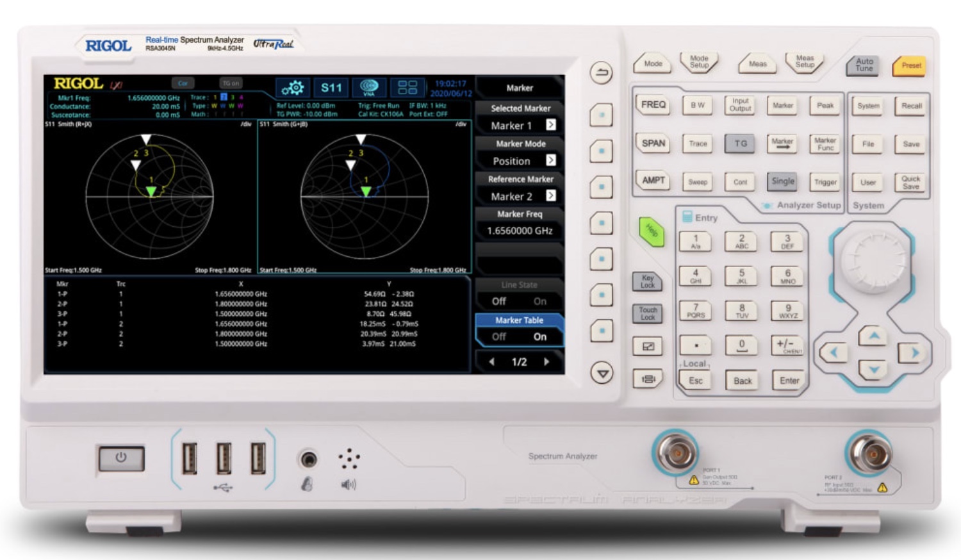Click the Marker arrow (Marker→) key
This screenshot has height=560, width=961.
coord(782,144)
